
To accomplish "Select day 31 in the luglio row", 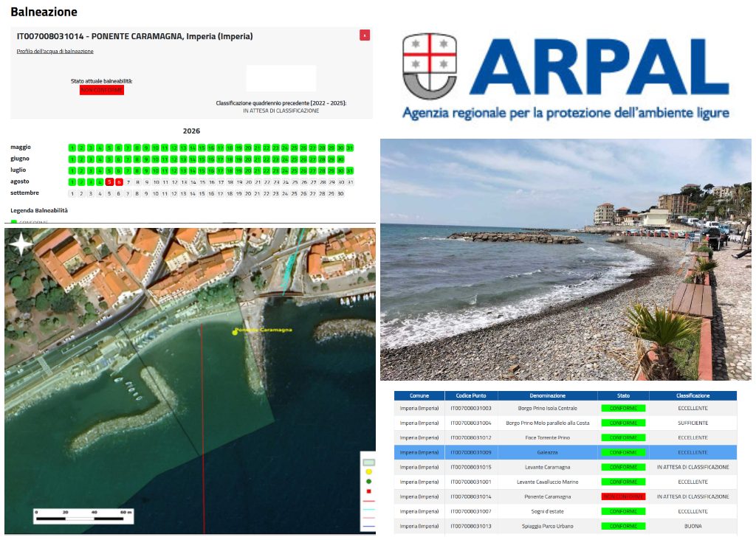I will (349, 170).
